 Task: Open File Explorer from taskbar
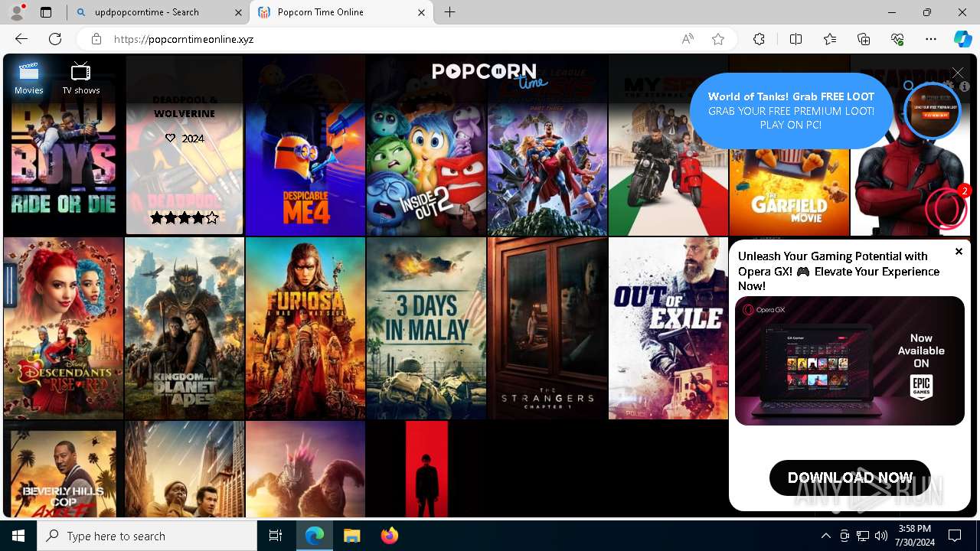point(351,536)
